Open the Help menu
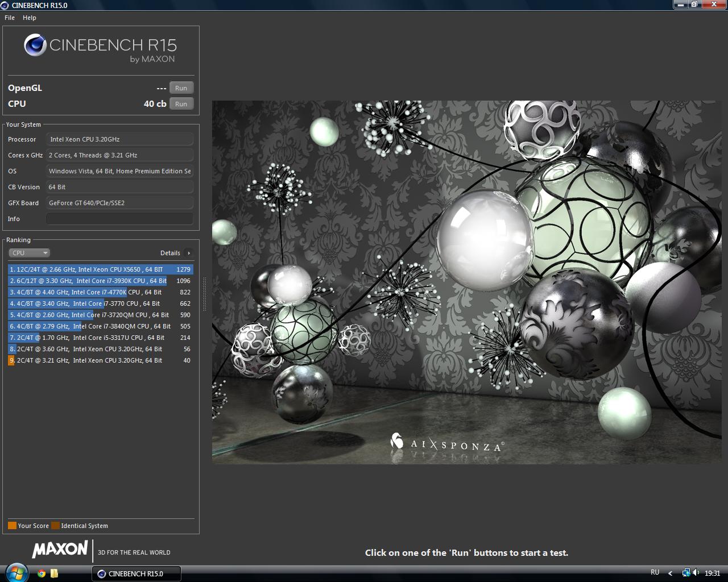The height and width of the screenshot is (582, 728). point(30,18)
